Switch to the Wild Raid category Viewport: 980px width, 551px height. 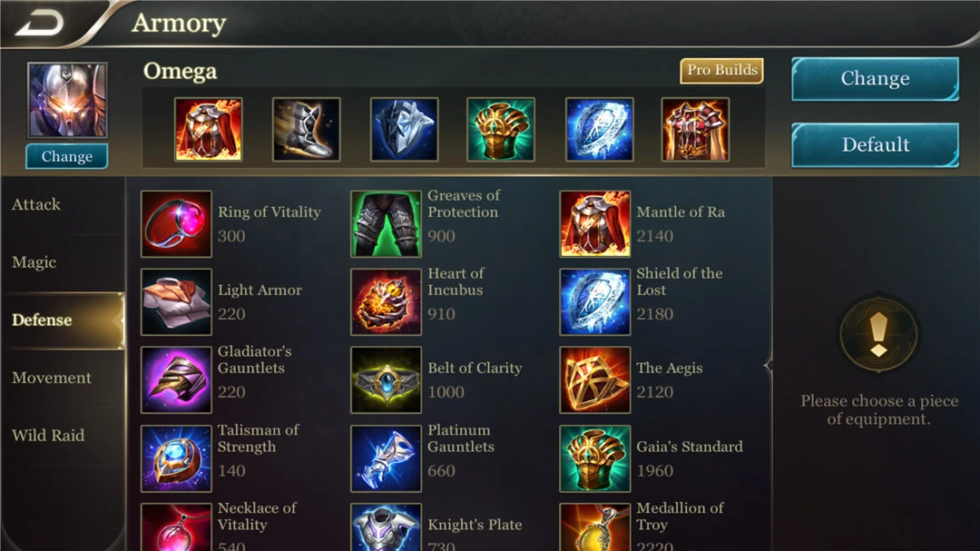click(47, 436)
